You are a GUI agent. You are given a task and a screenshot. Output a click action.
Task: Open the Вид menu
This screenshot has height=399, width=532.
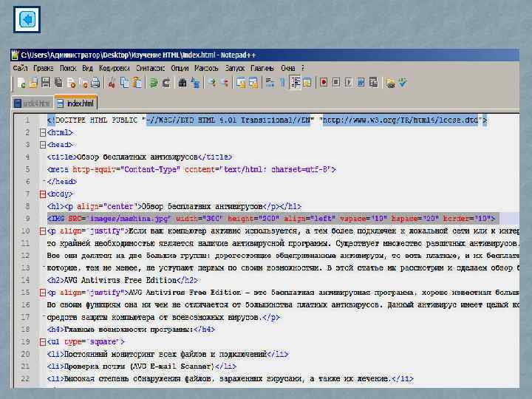[x=87, y=68]
